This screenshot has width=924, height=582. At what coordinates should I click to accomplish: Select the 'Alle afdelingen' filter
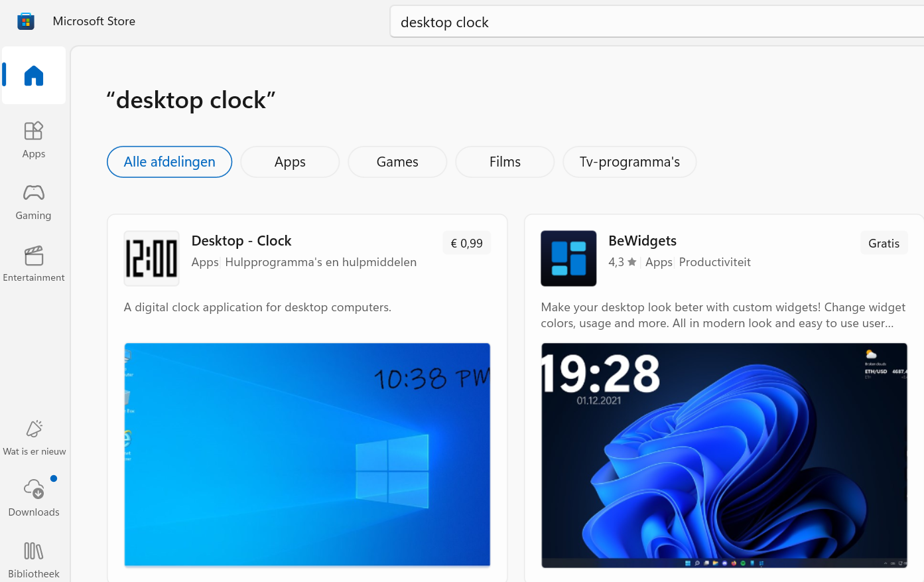(169, 162)
